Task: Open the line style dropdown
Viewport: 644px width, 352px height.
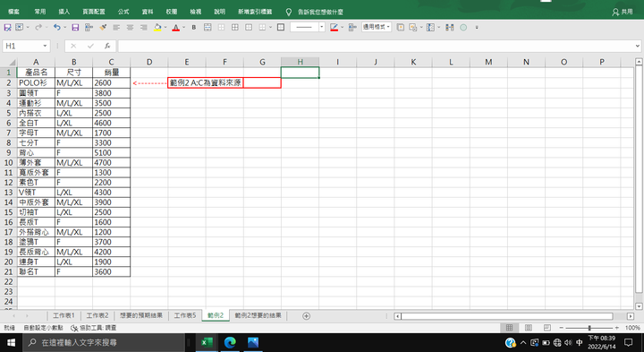Action: click(x=322, y=27)
